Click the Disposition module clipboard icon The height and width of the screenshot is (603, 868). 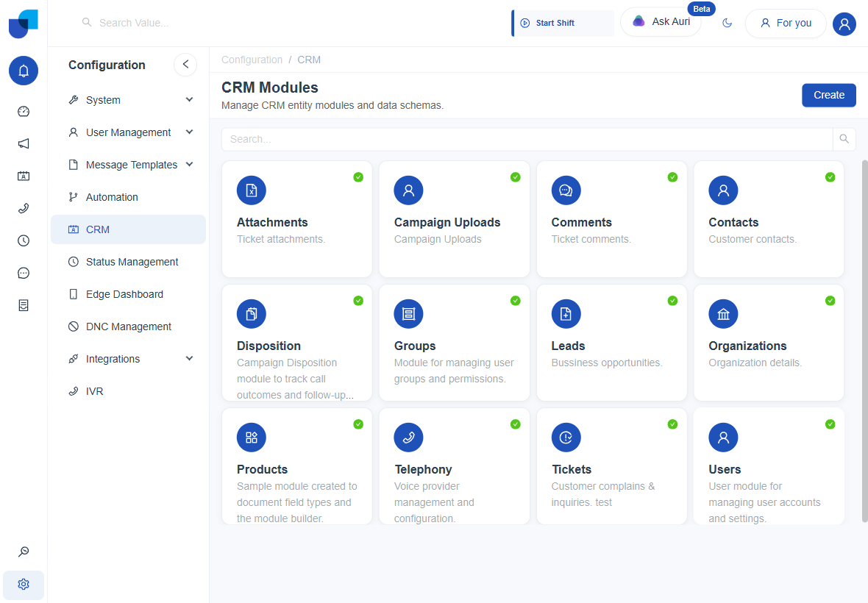coord(252,314)
